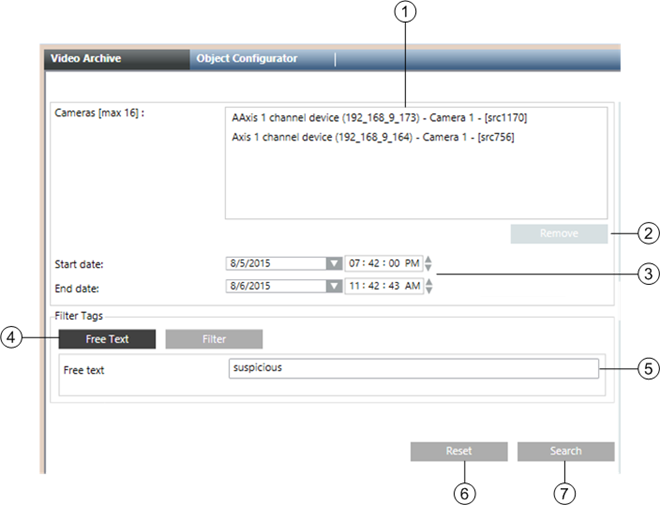Switch to the Filter tag mode
The width and height of the screenshot is (660, 505).
pos(214,339)
